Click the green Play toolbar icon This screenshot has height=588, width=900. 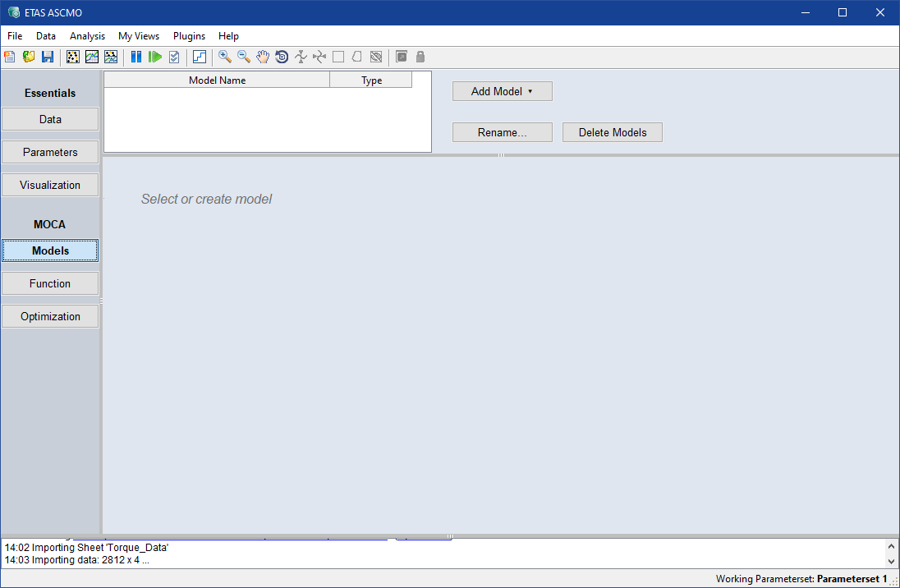(x=155, y=57)
